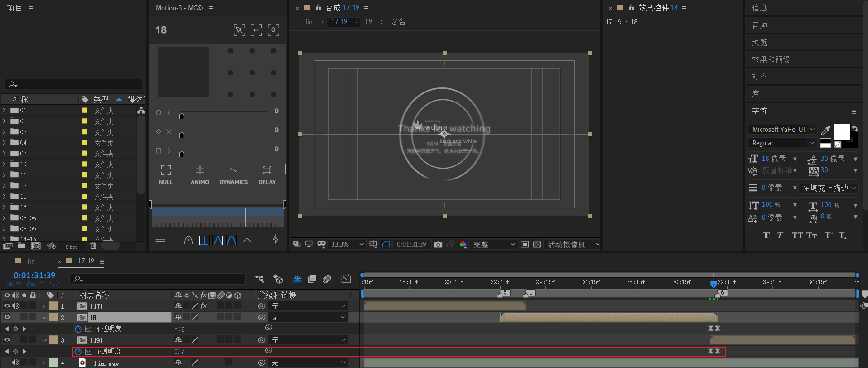Click the lightning bolt icon in Motion-3

(275, 239)
